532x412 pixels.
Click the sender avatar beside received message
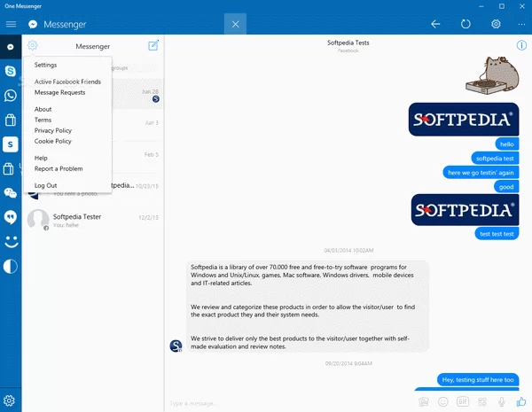176,346
